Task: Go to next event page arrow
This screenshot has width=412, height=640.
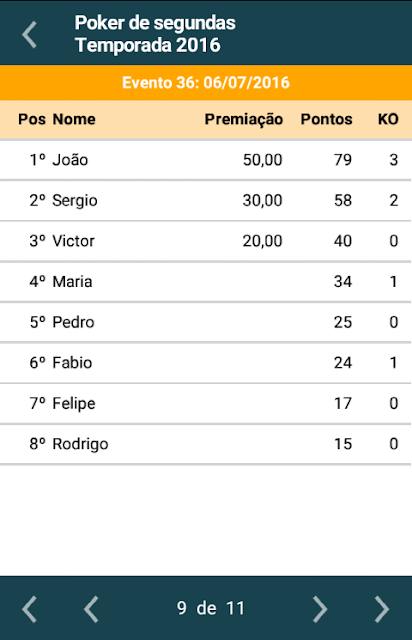Action: (320, 609)
